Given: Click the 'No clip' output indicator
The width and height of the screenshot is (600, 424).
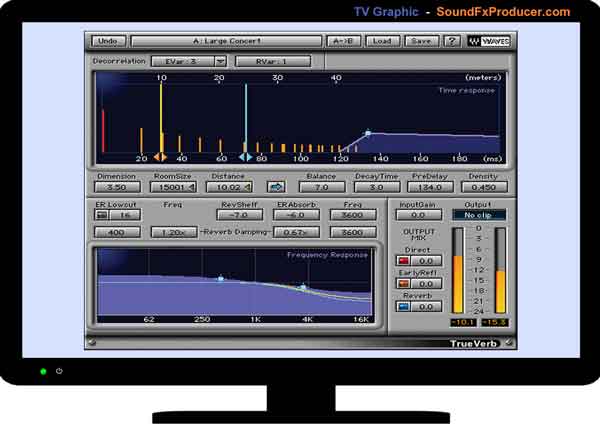Looking at the screenshot, I should pos(479,215).
